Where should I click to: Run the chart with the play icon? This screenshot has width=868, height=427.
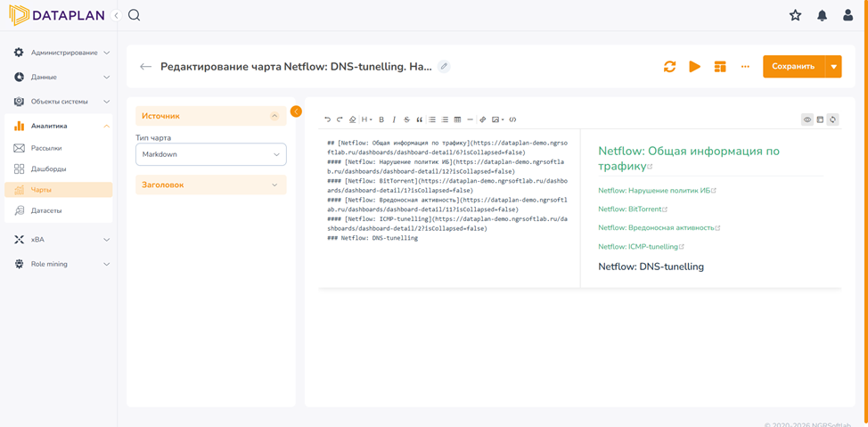pyautogui.click(x=695, y=67)
